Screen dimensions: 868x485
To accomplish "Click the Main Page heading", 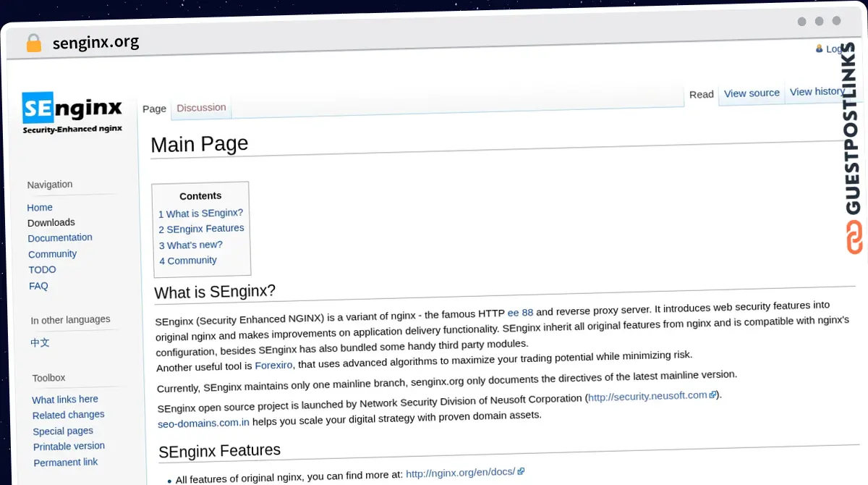I will point(200,144).
